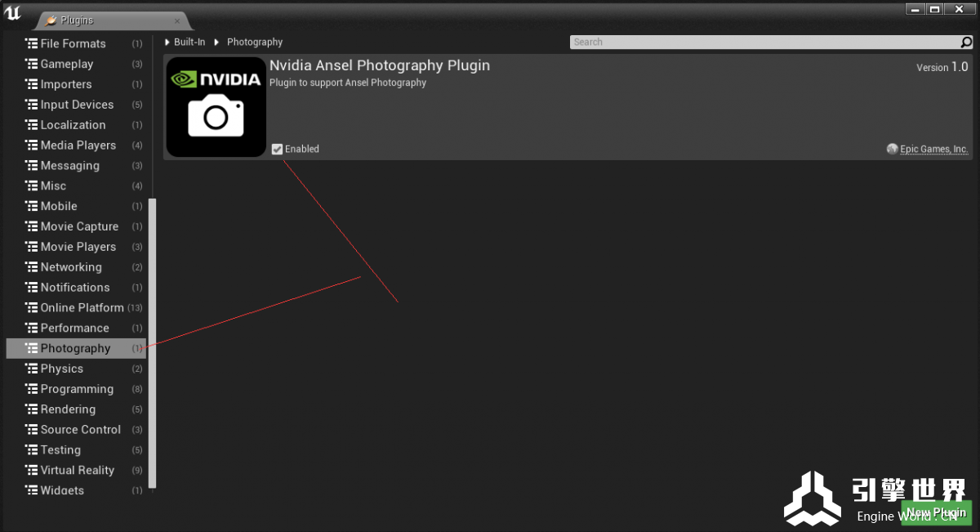
Task: Select the Gameplay category
Action: click(x=76, y=64)
